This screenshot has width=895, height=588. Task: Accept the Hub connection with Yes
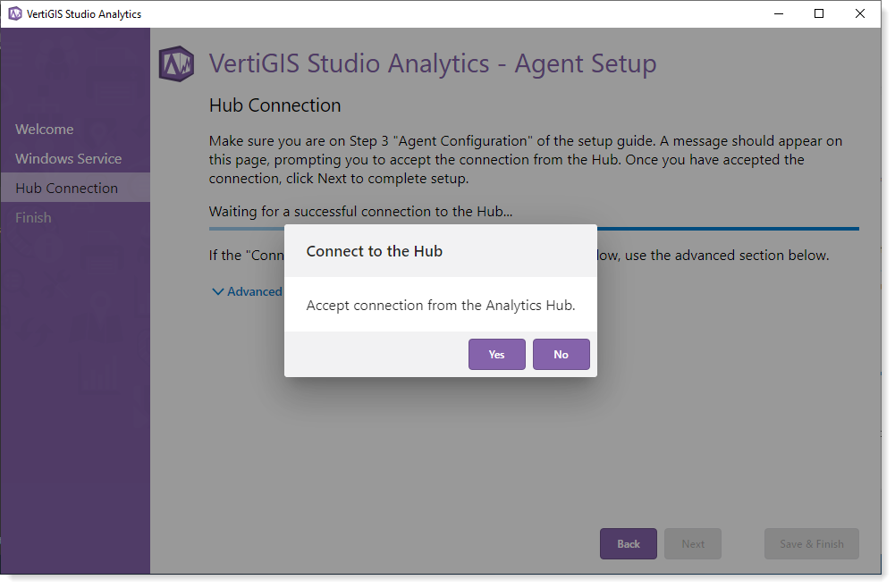tap(496, 355)
